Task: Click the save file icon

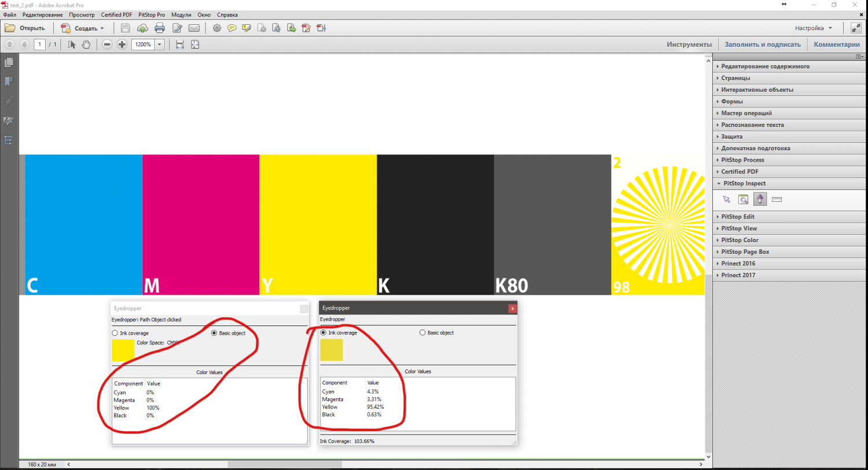Action: (125, 28)
